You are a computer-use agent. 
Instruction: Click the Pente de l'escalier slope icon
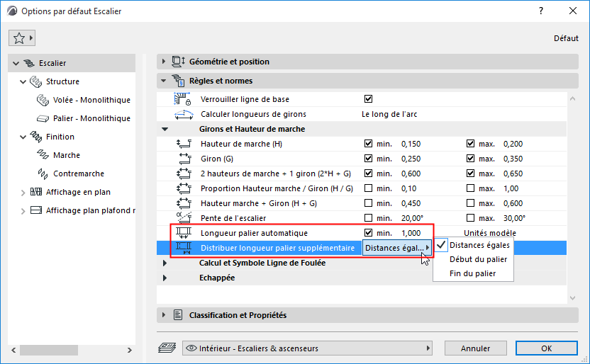tap(184, 218)
